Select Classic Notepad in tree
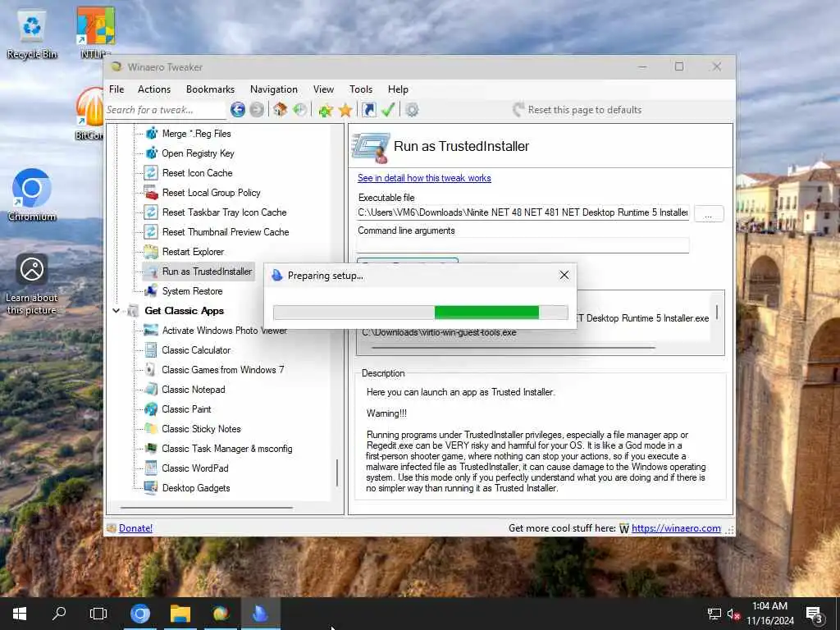Image resolution: width=840 pixels, height=630 pixels. coord(194,390)
